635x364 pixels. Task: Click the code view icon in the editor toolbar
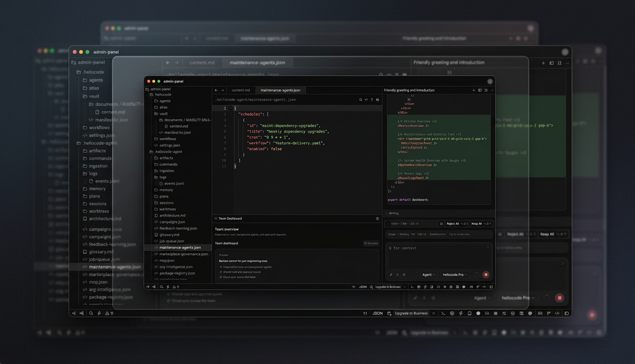(x=366, y=100)
